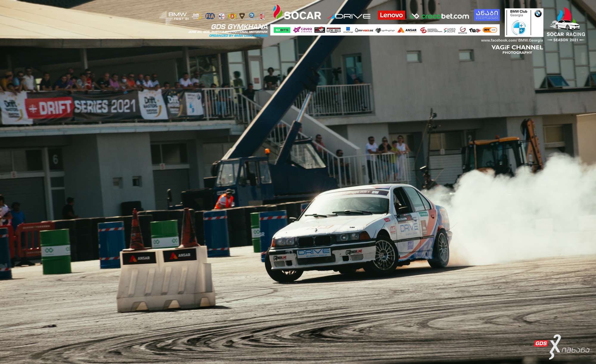
Task: Click the MY auto sponsor logo
Action: (490, 30)
